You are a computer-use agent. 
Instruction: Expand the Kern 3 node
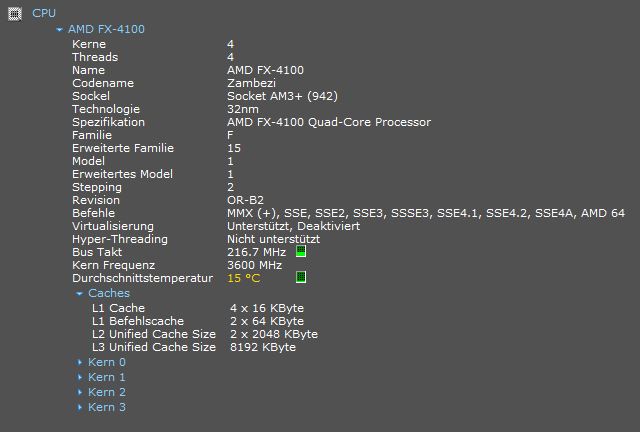pyautogui.click(x=80, y=407)
